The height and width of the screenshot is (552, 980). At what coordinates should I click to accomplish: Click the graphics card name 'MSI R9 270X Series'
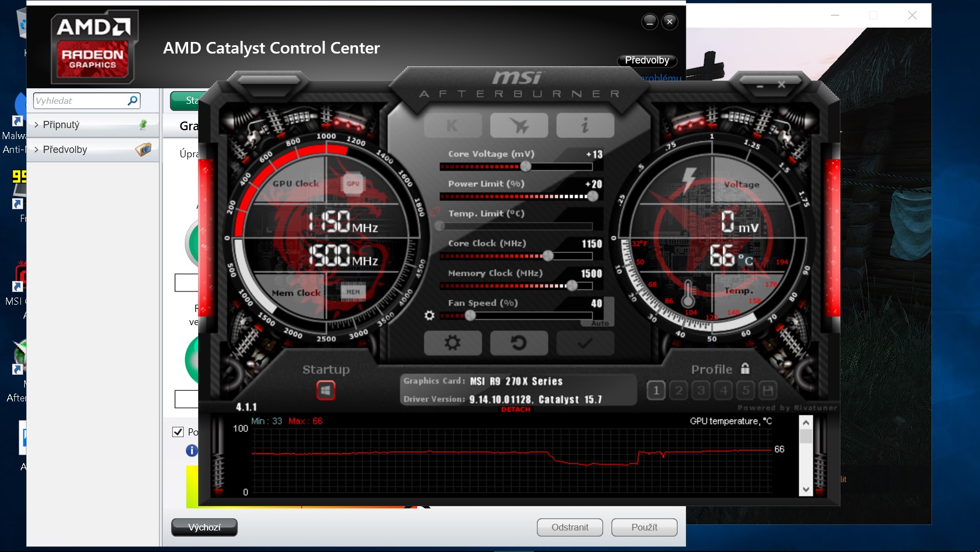tap(516, 381)
